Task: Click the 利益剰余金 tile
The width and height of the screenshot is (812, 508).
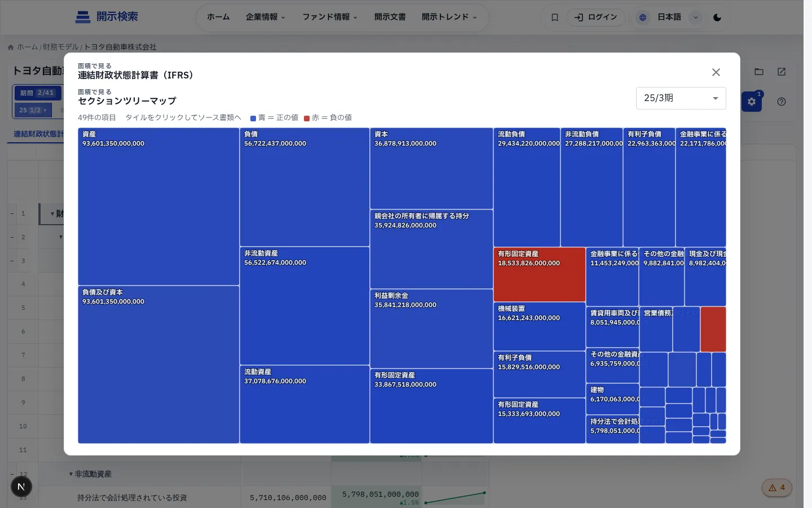Action: click(431, 329)
